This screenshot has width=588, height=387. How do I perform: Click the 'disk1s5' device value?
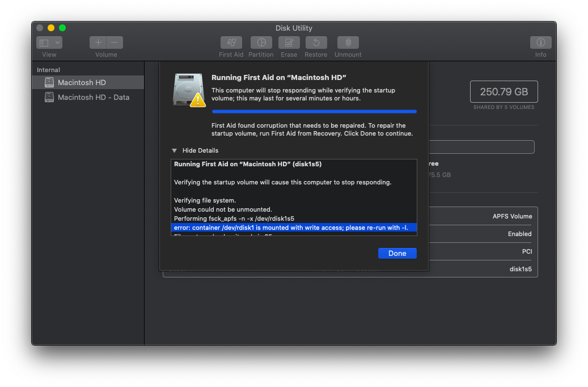click(521, 269)
